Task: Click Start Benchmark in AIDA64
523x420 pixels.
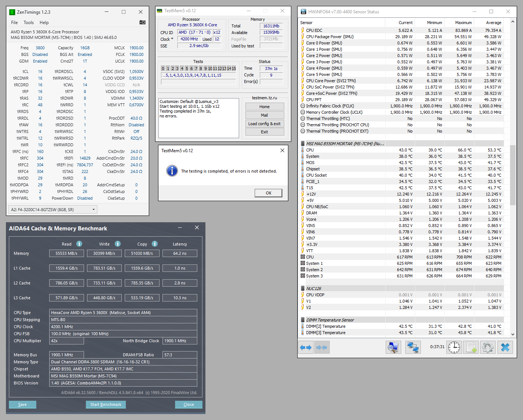Action: 106,404
